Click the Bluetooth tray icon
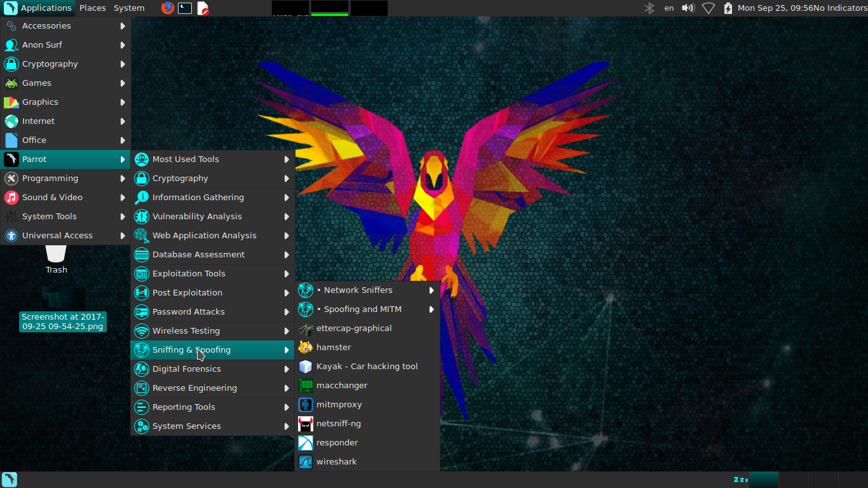The height and width of the screenshot is (488, 868). [649, 8]
